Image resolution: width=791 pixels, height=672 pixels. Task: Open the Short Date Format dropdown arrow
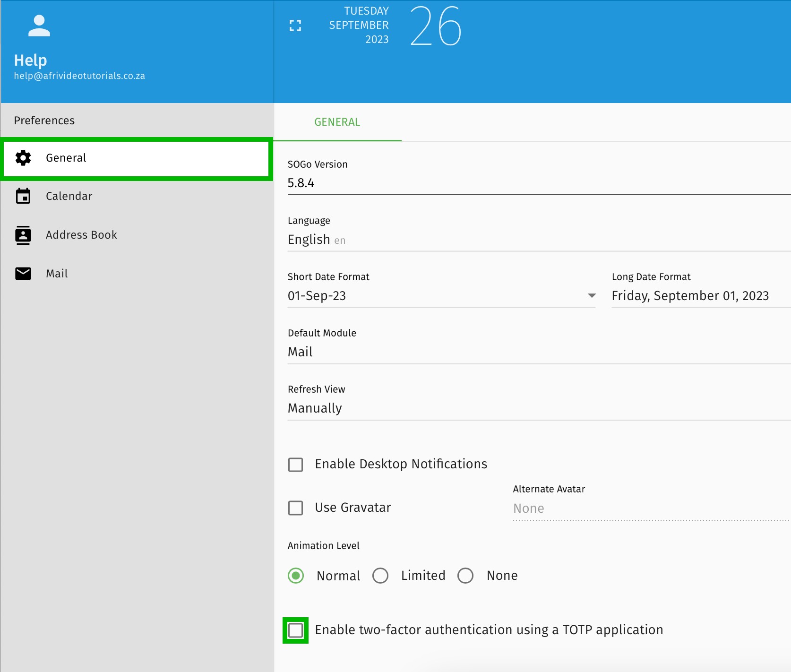[591, 296]
